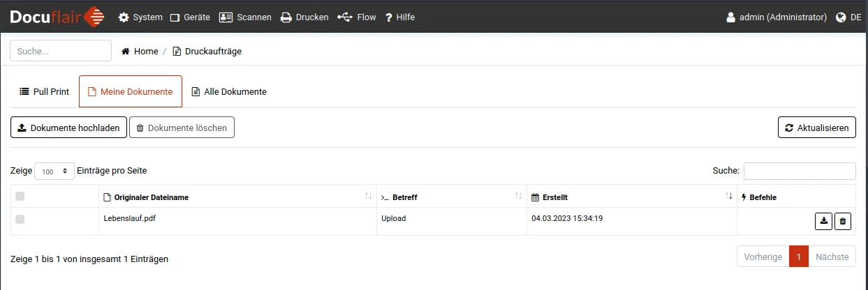868x290 pixels.
Task: Click the Docuflair logo
Action: coord(57,17)
